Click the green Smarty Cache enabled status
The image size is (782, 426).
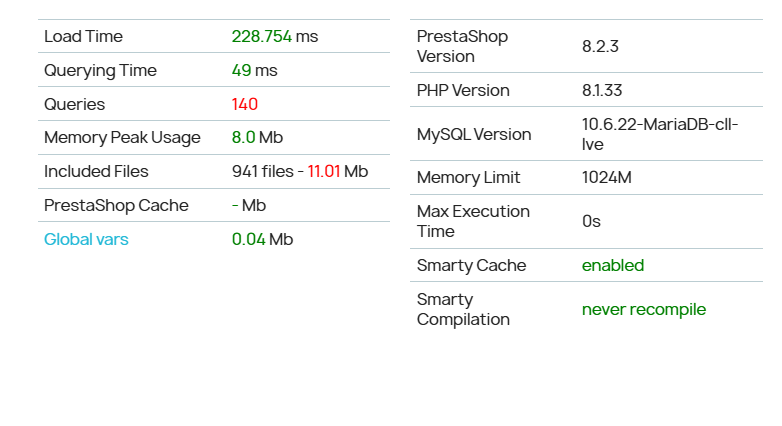click(x=613, y=265)
